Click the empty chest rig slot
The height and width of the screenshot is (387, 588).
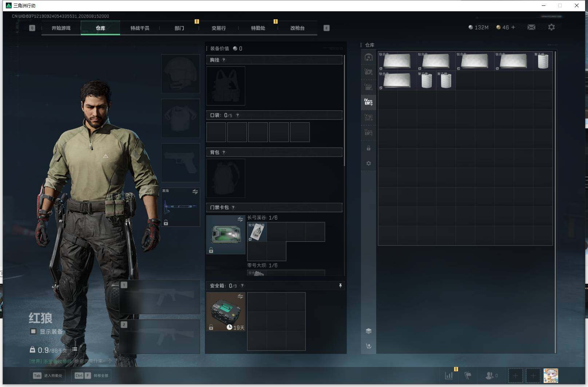[x=226, y=86]
